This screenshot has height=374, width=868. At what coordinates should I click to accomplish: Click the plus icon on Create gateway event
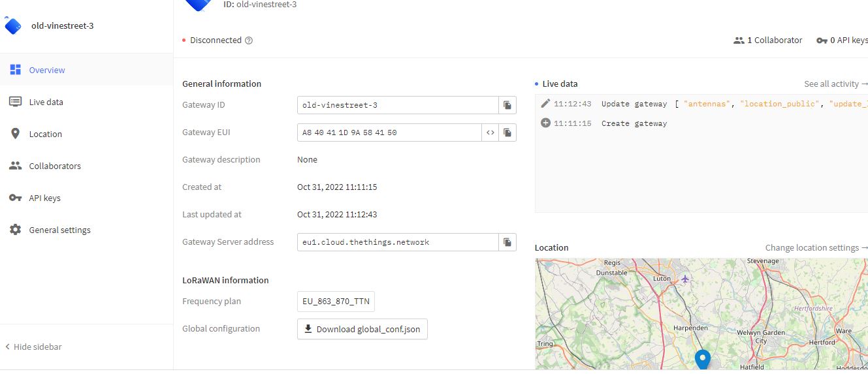coord(545,123)
